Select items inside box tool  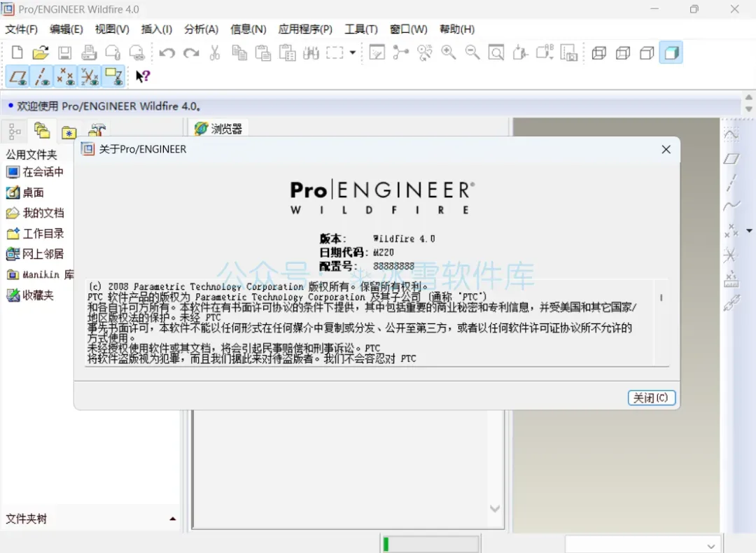[335, 52]
